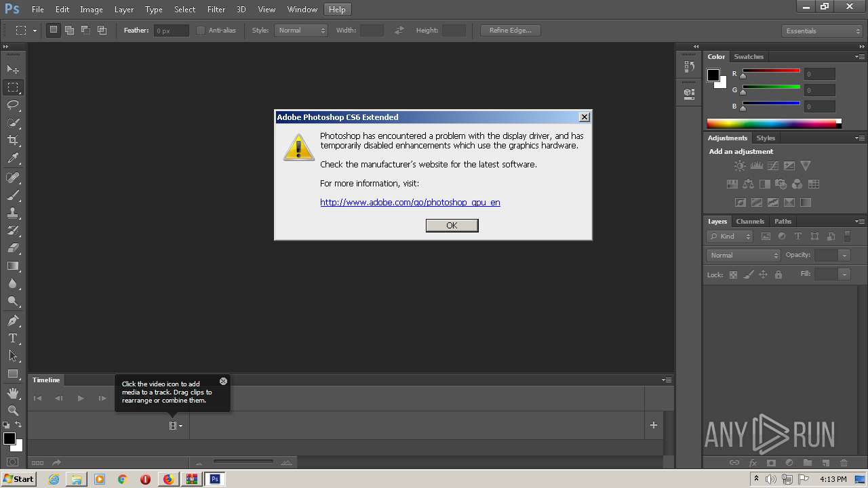The width and height of the screenshot is (868, 488).
Task: Select the History Brush tool
Action: tap(13, 230)
